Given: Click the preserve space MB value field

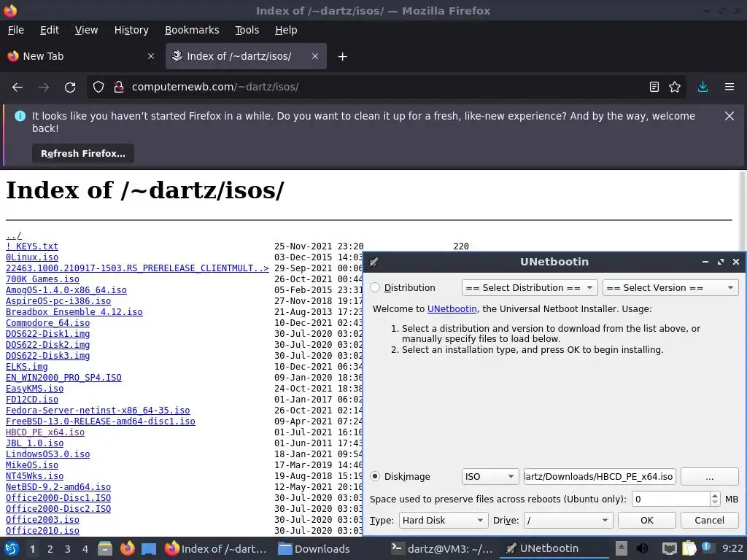Looking at the screenshot, I should click(671, 499).
